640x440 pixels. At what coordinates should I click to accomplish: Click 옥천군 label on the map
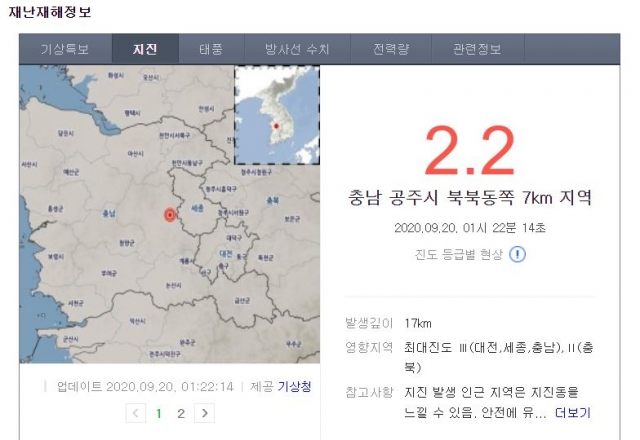point(266,258)
